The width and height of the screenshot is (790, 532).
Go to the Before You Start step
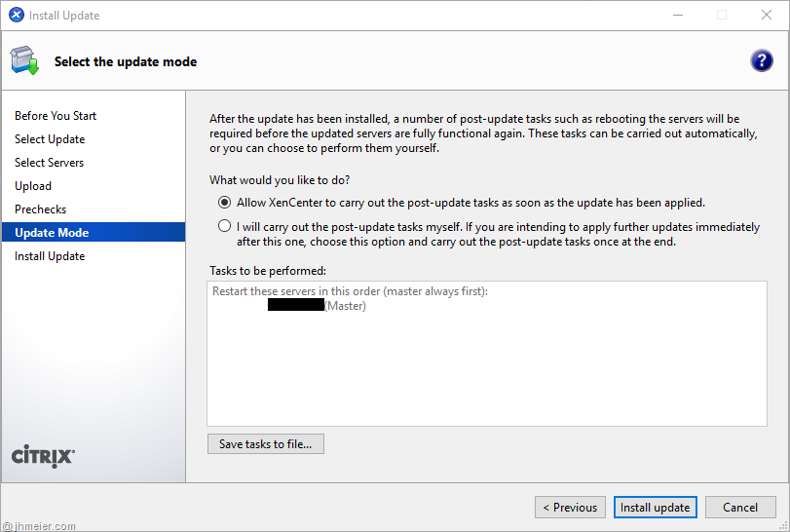click(56, 116)
